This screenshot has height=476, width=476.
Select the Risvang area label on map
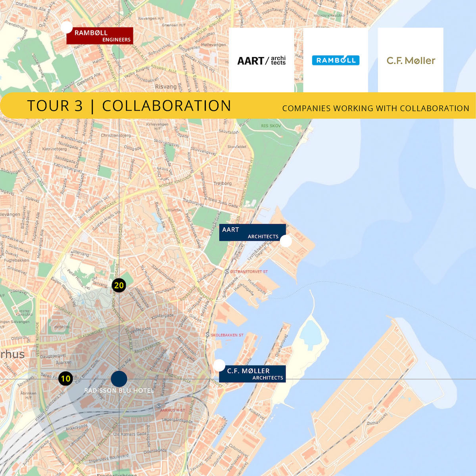pyautogui.click(x=166, y=86)
